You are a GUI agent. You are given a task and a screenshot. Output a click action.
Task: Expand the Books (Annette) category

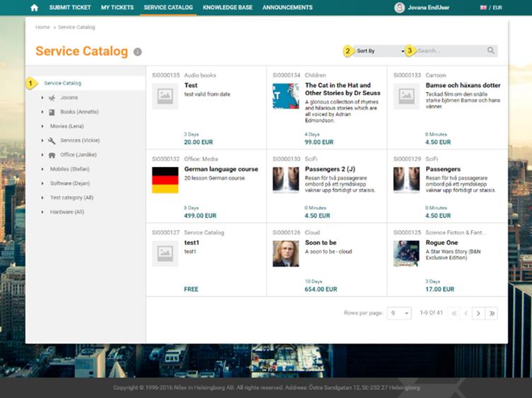[42, 113]
